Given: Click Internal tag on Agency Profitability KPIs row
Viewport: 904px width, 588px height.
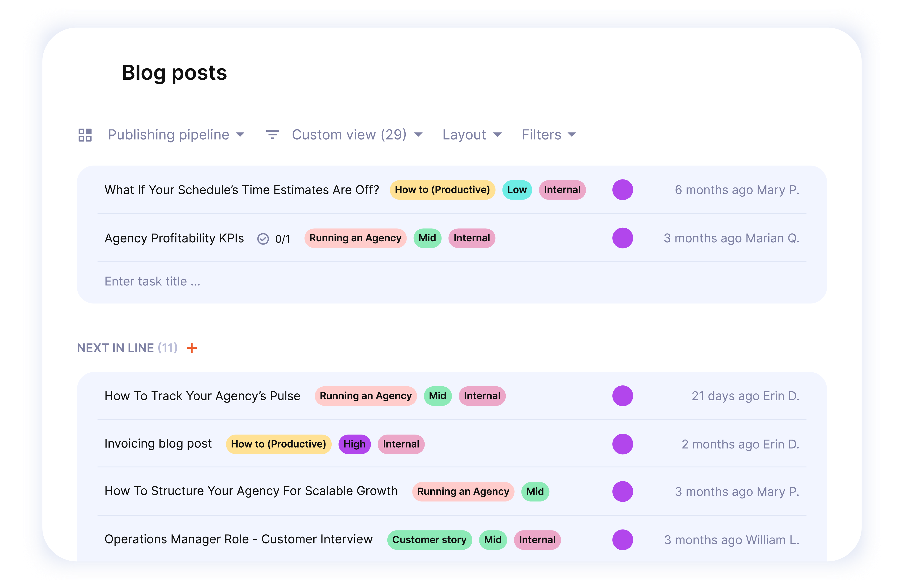Looking at the screenshot, I should point(472,238).
